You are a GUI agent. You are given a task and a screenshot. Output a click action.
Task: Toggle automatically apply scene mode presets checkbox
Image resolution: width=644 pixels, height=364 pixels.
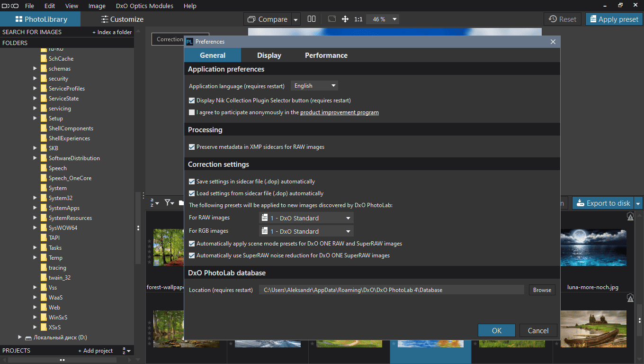[192, 244]
